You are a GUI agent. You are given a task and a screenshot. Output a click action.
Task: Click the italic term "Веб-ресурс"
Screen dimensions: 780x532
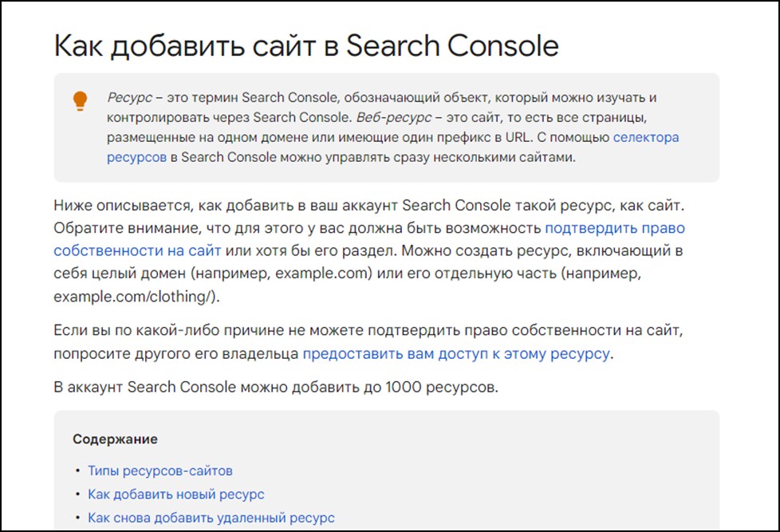[394, 117]
